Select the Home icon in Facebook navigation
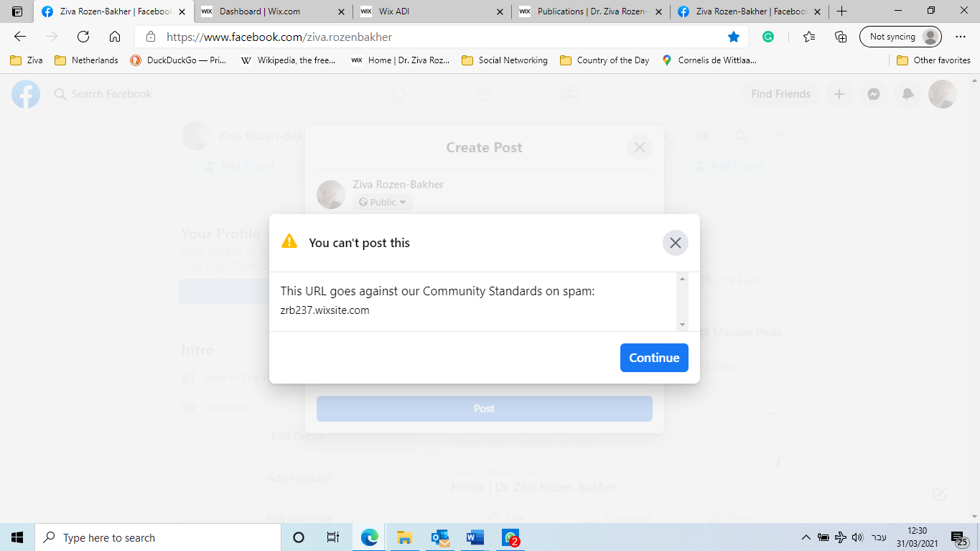The width and height of the screenshot is (980, 551). tap(399, 93)
